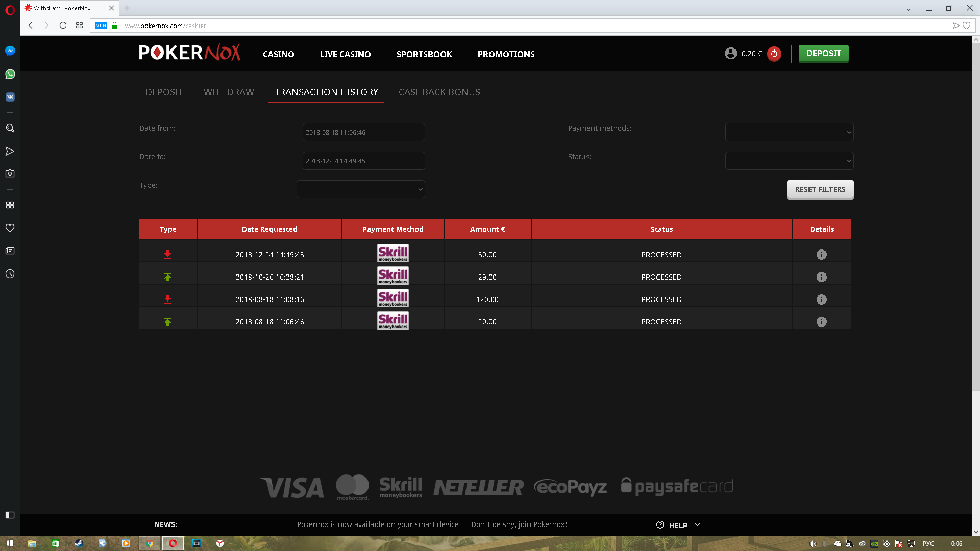Expand the Payment methods dropdown
Screen dimensions: 980x551
pos(789,132)
